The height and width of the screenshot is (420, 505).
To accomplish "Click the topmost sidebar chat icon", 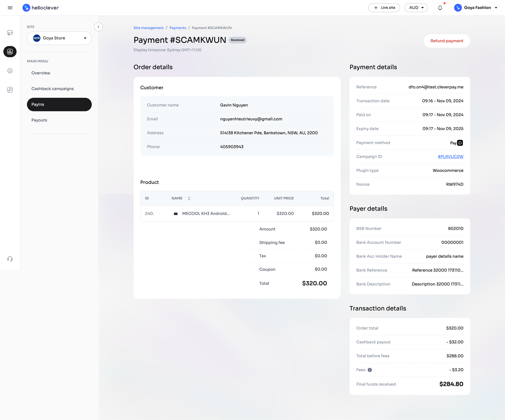I will pos(10,33).
